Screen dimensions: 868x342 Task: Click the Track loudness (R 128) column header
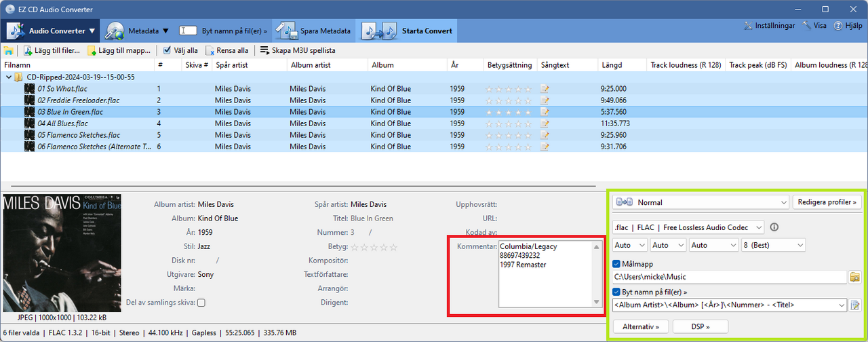coord(686,65)
